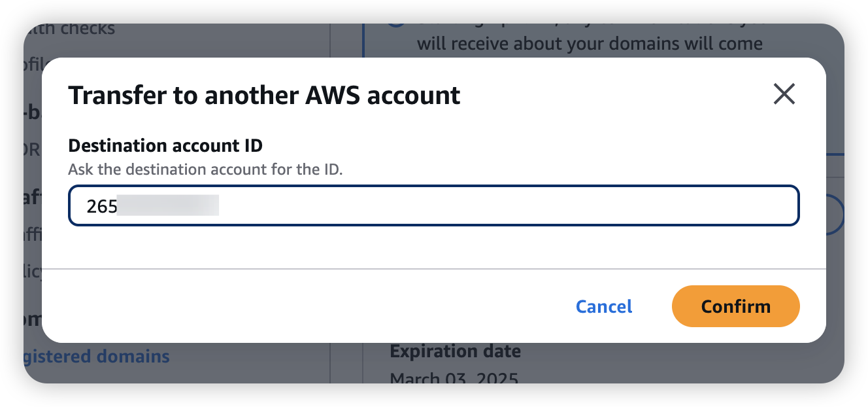Click the March 03, 2025 expiration value
The image size is (868, 407).
tap(454, 379)
